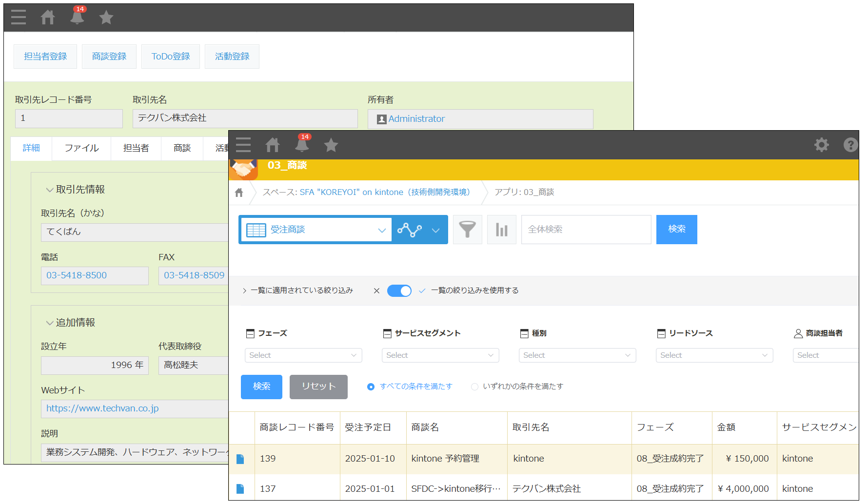This screenshot has width=868, height=504.
Task: Click the 商談登録 button
Action: click(x=109, y=57)
